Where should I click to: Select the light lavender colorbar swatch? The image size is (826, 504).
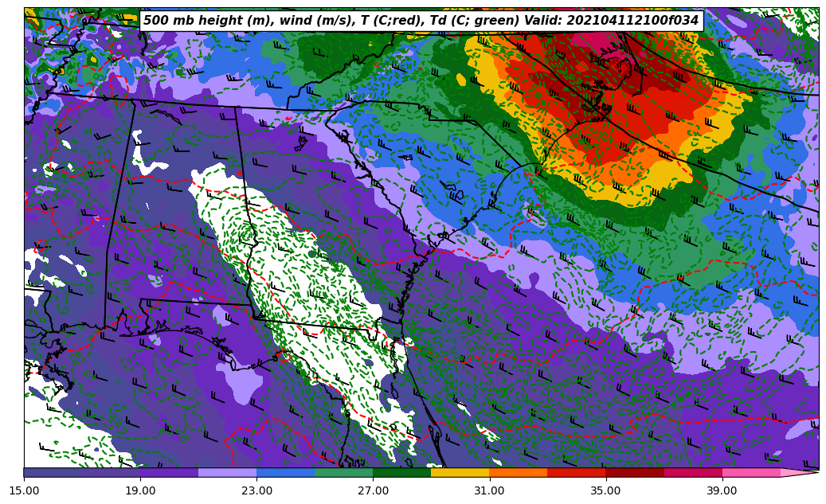point(227,472)
